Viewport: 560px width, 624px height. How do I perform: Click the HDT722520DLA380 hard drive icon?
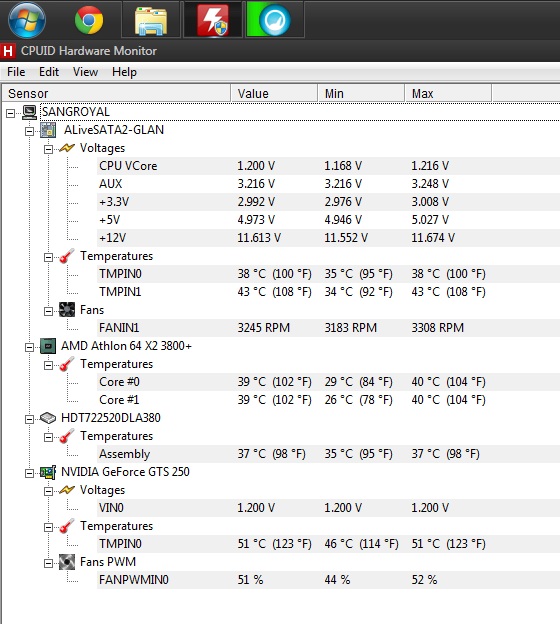click(x=48, y=418)
